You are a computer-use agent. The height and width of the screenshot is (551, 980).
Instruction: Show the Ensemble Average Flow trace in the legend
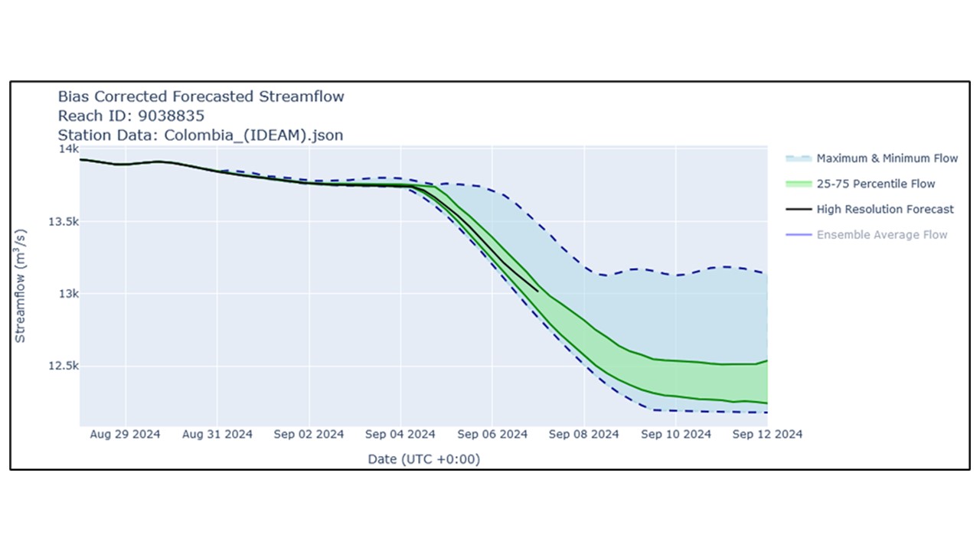tap(866, 234)
